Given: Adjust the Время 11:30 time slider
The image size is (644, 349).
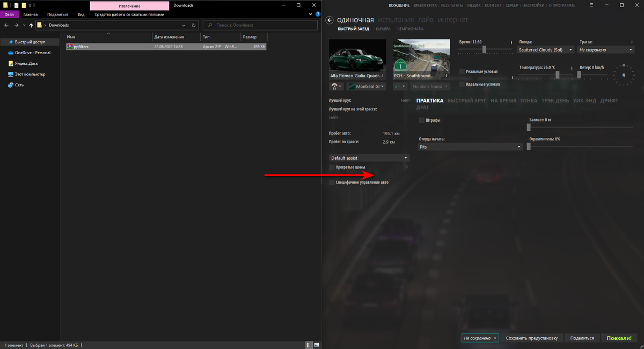Looking at the screenshot, I should (485, 49).
